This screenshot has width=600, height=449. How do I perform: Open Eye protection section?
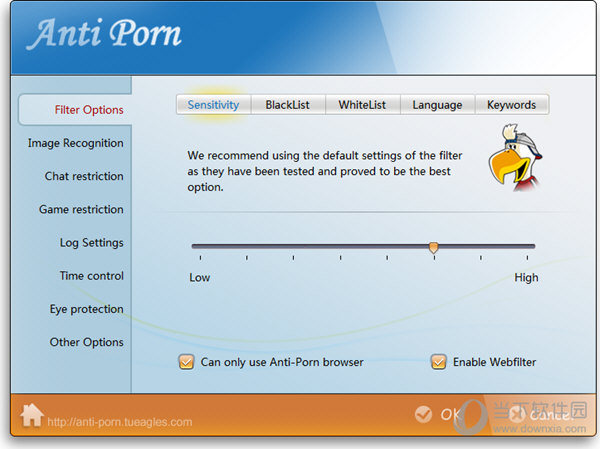tap(86, 309)
